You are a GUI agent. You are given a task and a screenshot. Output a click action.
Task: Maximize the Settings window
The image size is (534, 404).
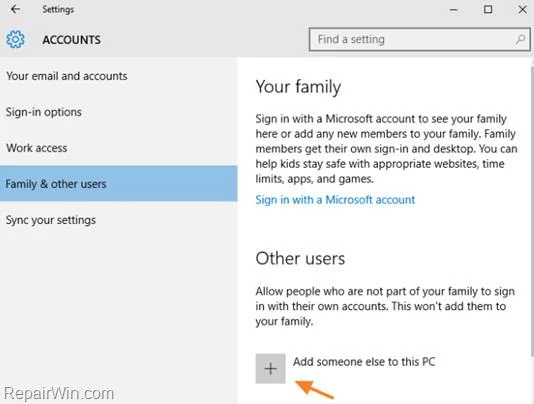tap(488, 9)
